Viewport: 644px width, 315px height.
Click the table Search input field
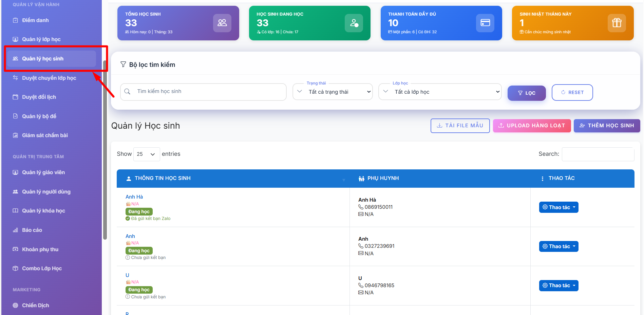point(598,154)
